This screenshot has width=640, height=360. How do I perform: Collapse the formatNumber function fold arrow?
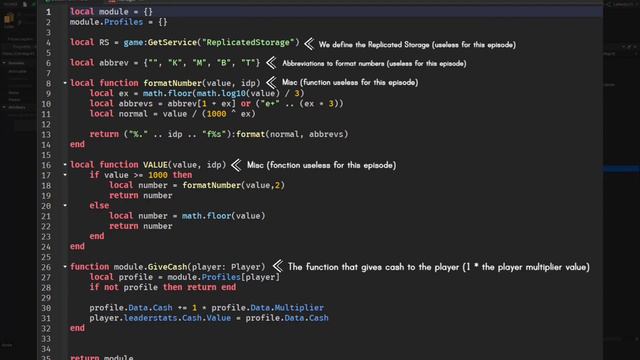click(65, 83)
